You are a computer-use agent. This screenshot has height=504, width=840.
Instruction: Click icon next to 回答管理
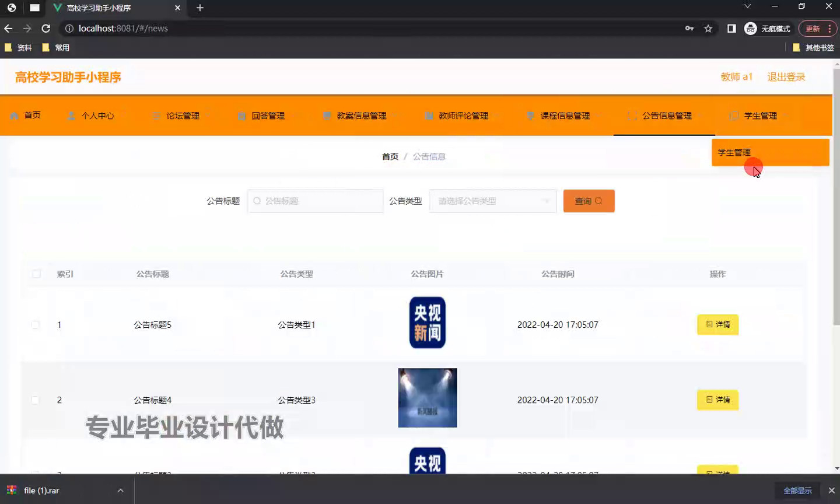pyautogui.click(x=242, y=116)
